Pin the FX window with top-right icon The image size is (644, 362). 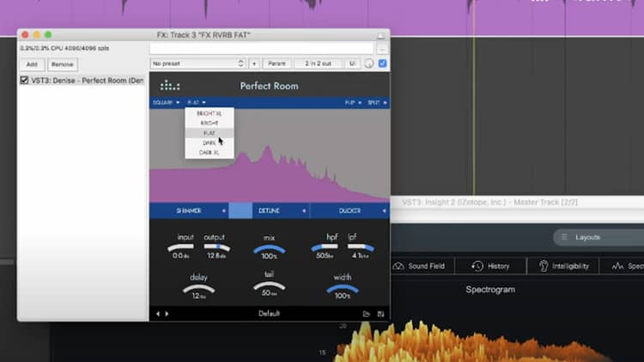380,35
